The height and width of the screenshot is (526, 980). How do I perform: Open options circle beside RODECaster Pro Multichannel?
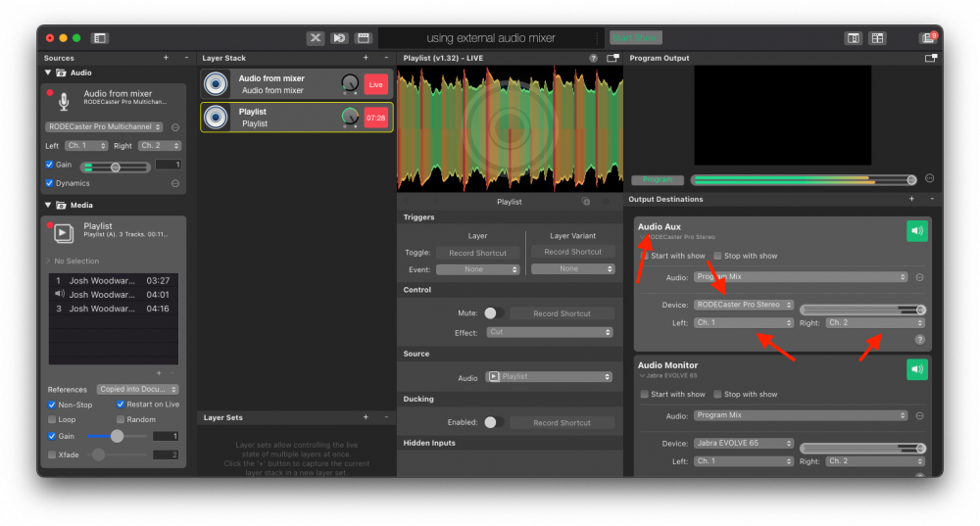pyautogui.click(x=175, y=127)
